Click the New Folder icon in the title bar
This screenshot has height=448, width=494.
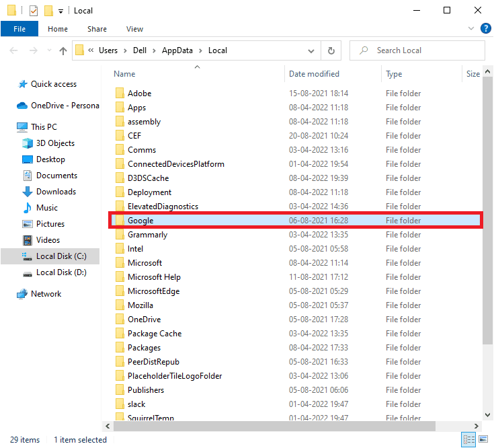[x=48, y=11]
